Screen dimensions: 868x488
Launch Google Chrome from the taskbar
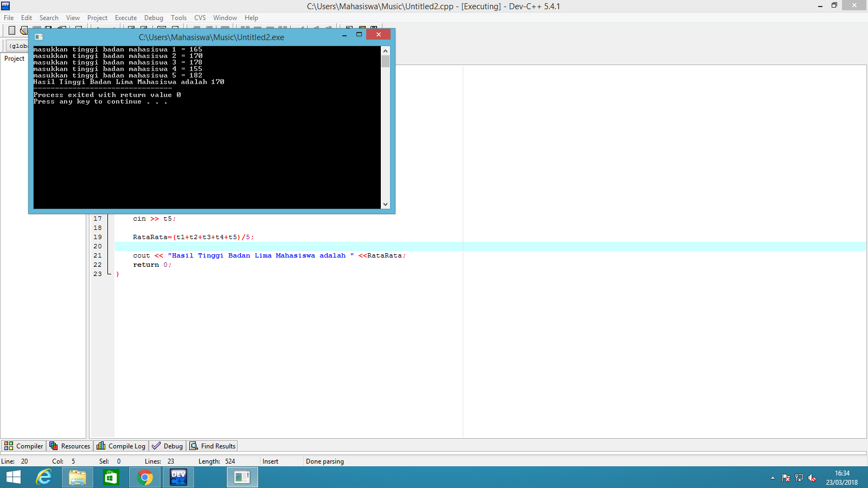144,477
